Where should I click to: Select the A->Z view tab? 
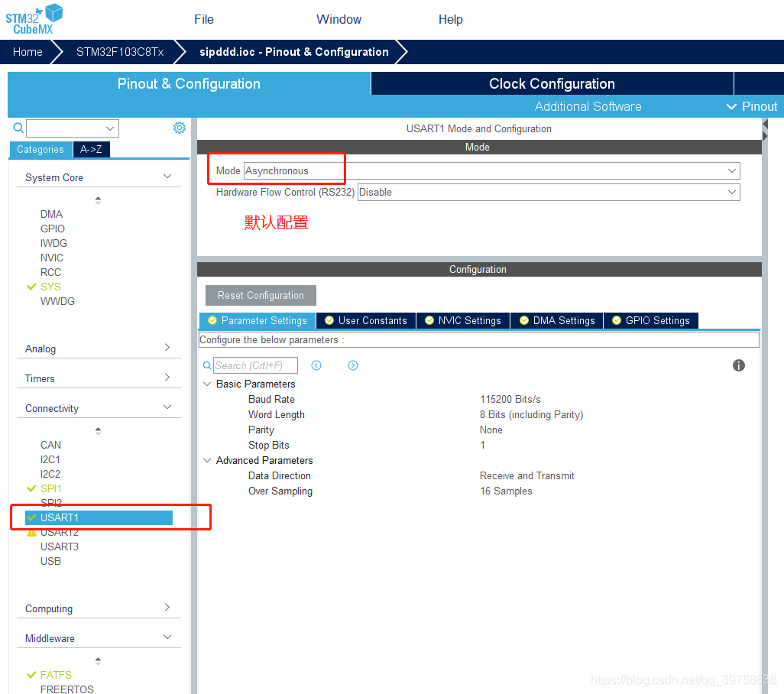click(92, 150)
